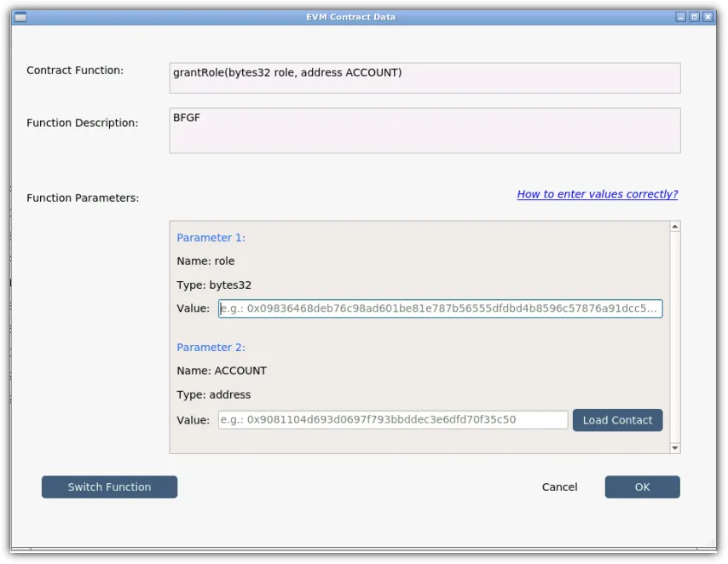This screenshot has height=564, width=728.
Task: Maximize the EVM Contract Data window
Action: (694, 17)
